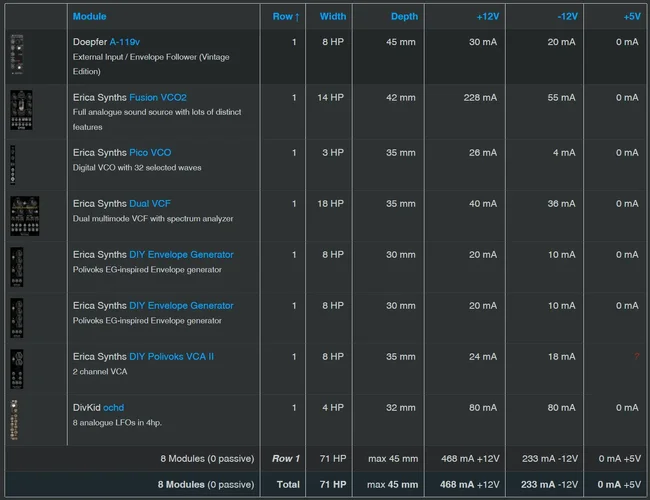The height and width of the screenshot is (500, 650).
Task: Open the Fusion VCO2 link
Action: coord(157,98)
